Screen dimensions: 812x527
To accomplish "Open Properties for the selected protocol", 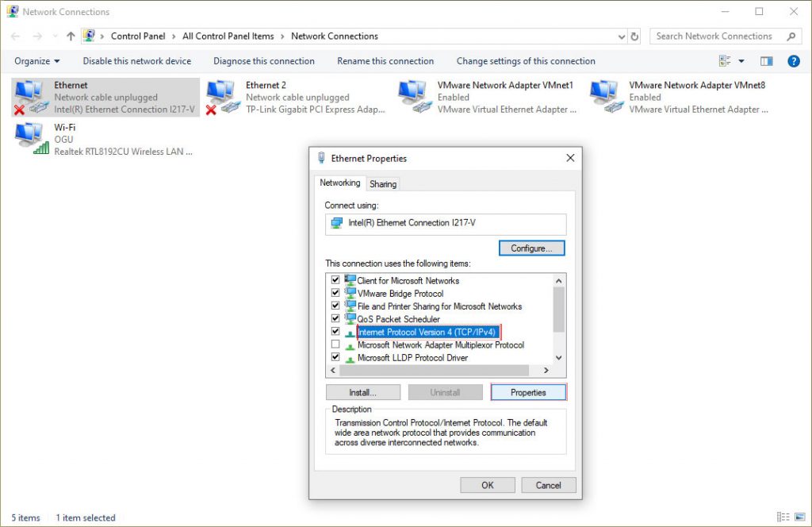I will tap(528, 392).
